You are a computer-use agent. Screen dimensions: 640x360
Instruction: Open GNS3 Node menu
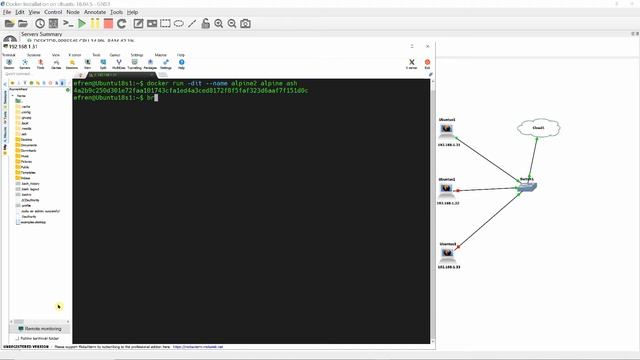pyautogui.click(x=73, y=12)
